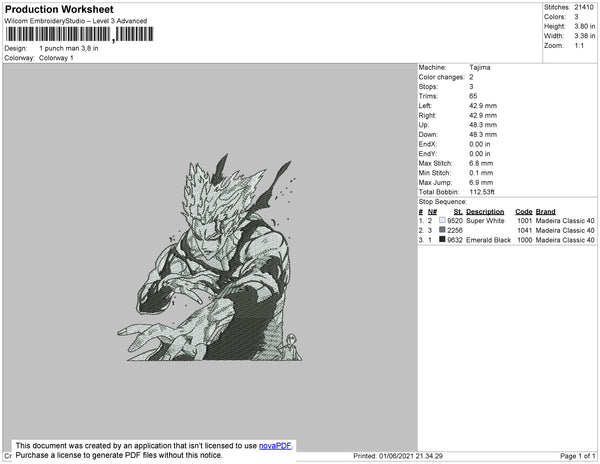Select the stitches value '21410'
600x464 pixels.
pos(584,7)
